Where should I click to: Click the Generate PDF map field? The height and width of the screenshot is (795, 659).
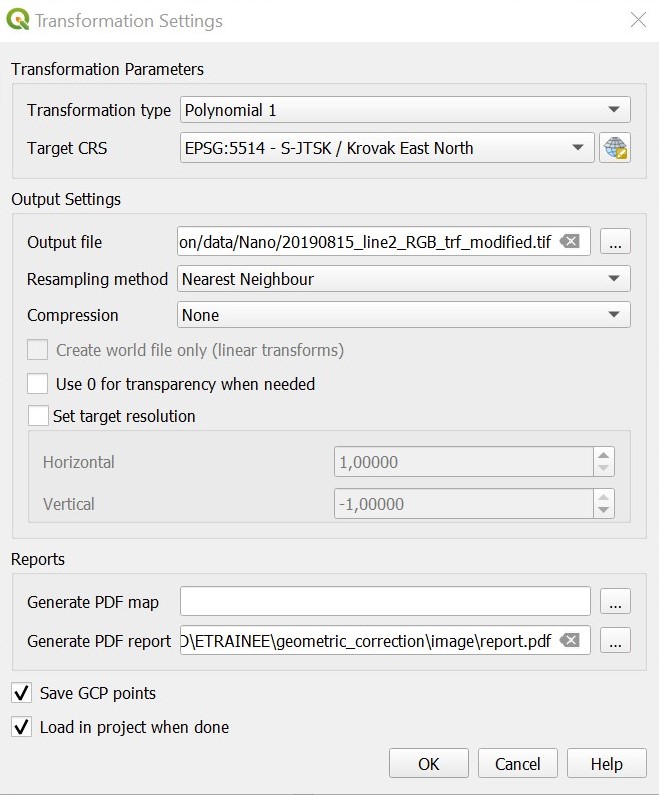(385, 601)
